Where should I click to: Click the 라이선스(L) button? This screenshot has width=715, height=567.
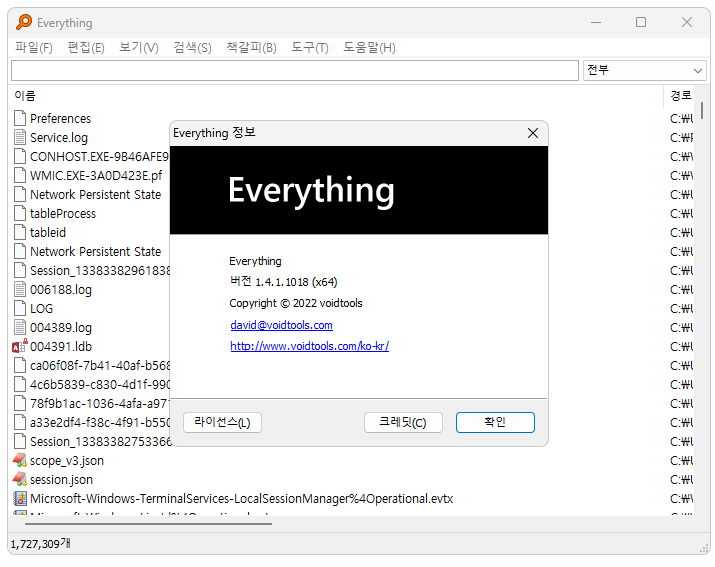pos(222,422)
